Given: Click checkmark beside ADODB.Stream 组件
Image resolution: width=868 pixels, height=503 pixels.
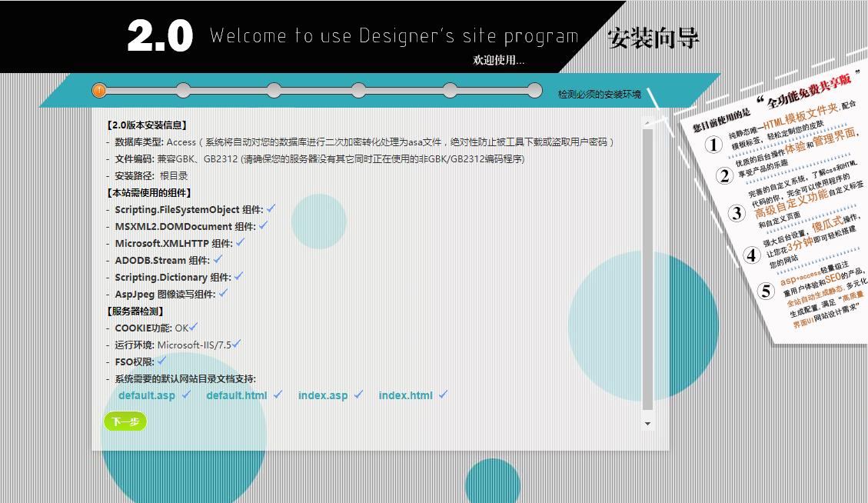Looking at the screenshot, I should coord(218,259).
